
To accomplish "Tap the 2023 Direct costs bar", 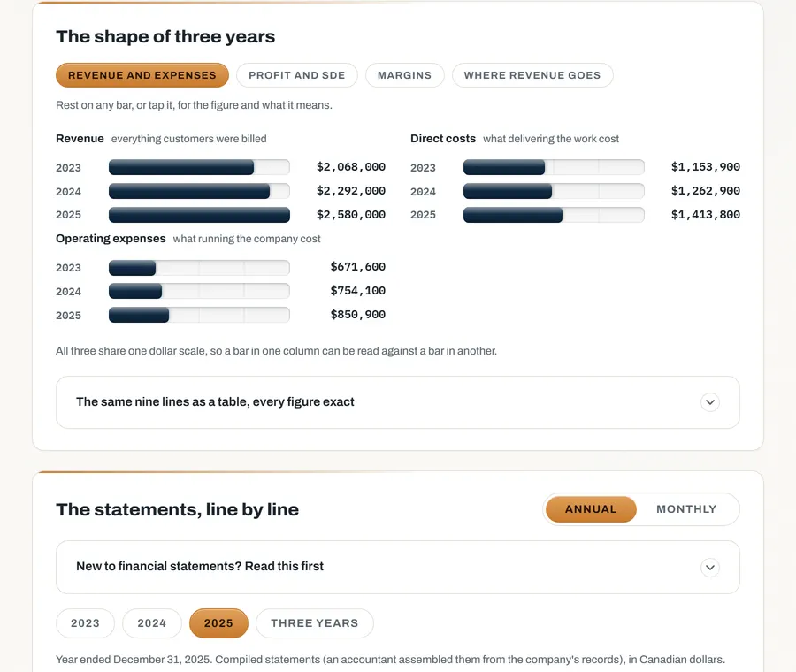I will 504,167.
